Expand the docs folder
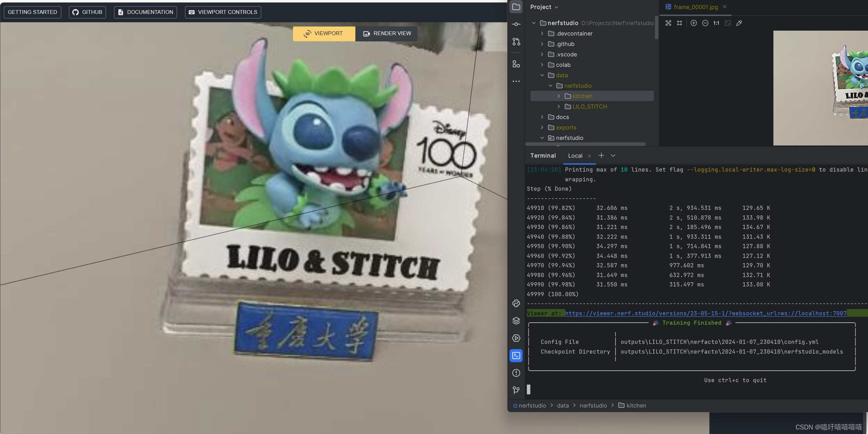 [542, 117]
